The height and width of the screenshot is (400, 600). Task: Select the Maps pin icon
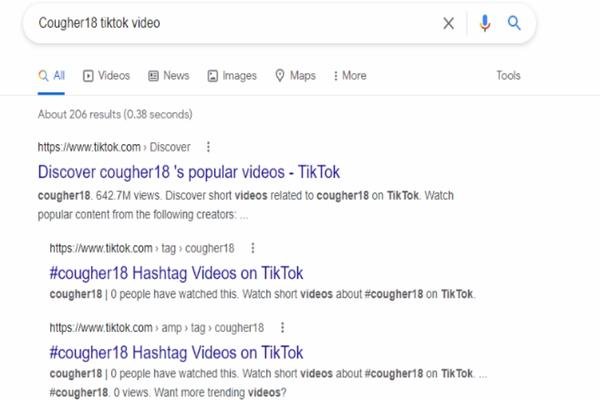pyautogui.click(x=280, y=76)
